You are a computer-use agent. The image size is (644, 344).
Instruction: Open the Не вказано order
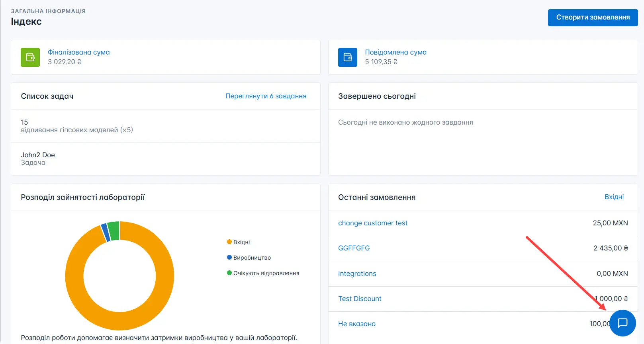[x=356, y=324]
